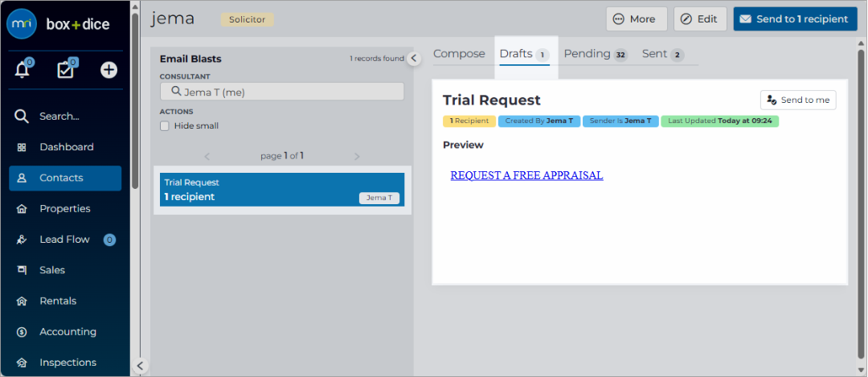Click the Inspections icon
Screen dimensions: 868x377
tap(22, 363)
